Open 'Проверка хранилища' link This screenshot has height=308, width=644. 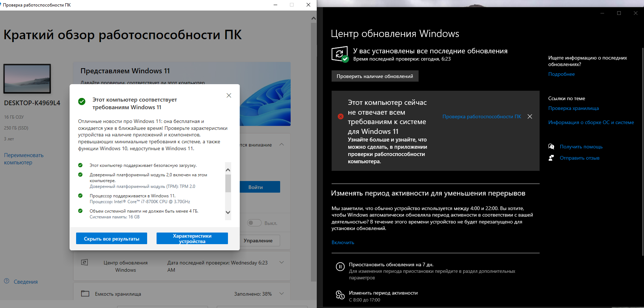tap(573, 108)
